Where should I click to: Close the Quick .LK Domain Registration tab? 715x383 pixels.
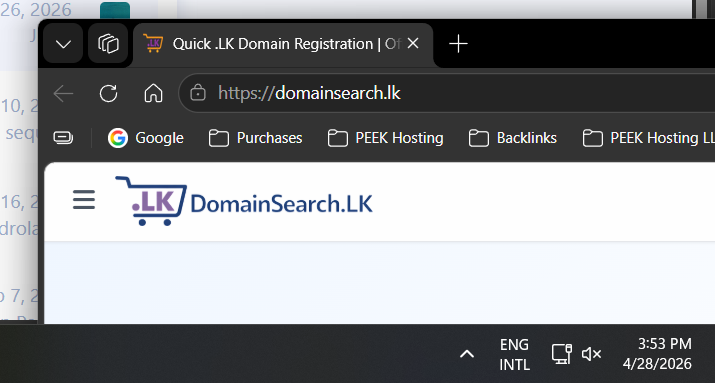413,43
